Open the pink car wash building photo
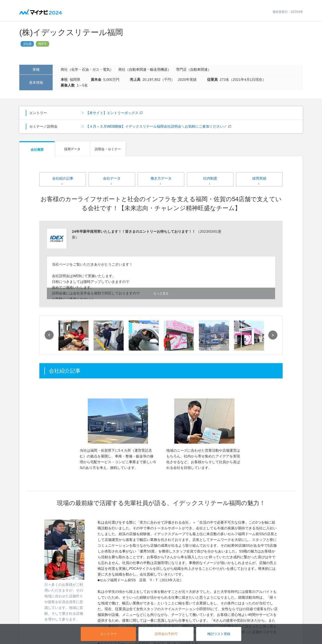Viewport: 322px width, 644px height. point(249,336)
